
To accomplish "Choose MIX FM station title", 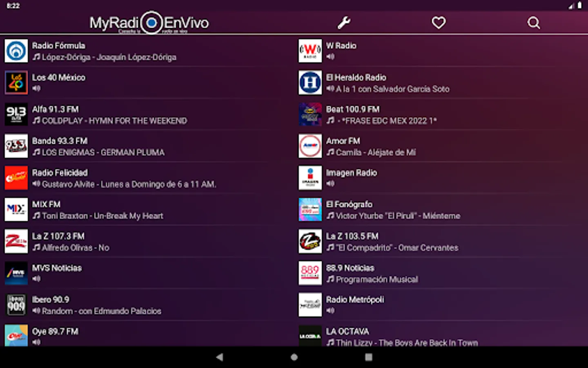I will (46, 204).
